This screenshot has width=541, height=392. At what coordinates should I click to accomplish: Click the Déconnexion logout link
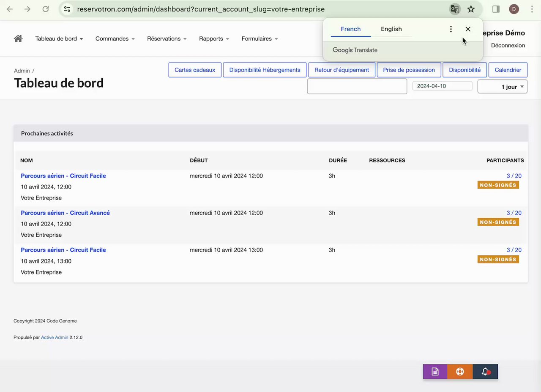coord(508,45)
